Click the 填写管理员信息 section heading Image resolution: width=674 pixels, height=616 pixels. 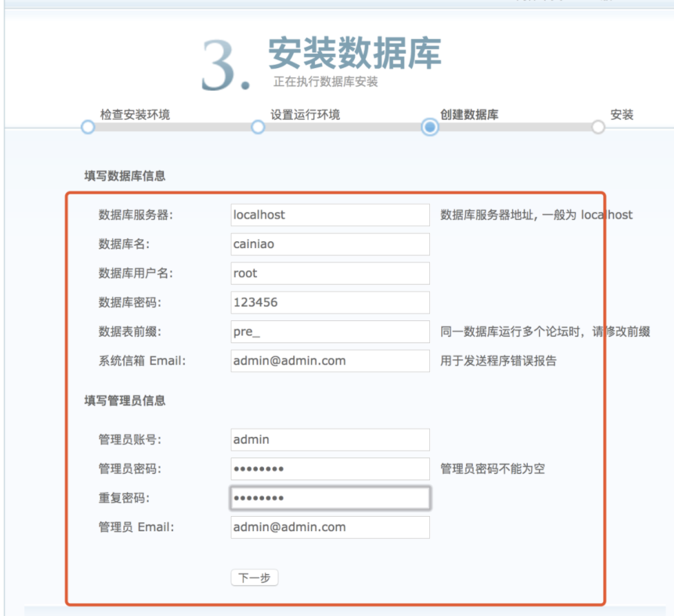point(125,400)
